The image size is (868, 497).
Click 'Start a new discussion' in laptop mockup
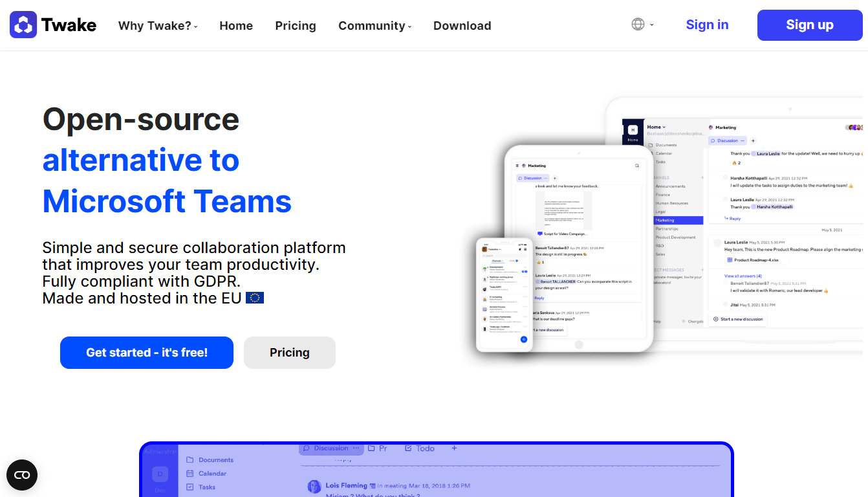[x=738, y=319]
